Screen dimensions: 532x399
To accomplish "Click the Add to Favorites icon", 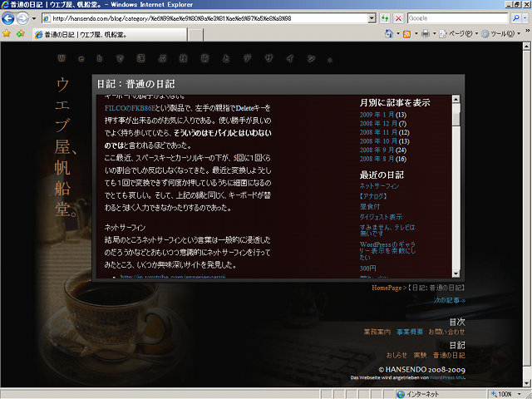I will pos(20,34).
